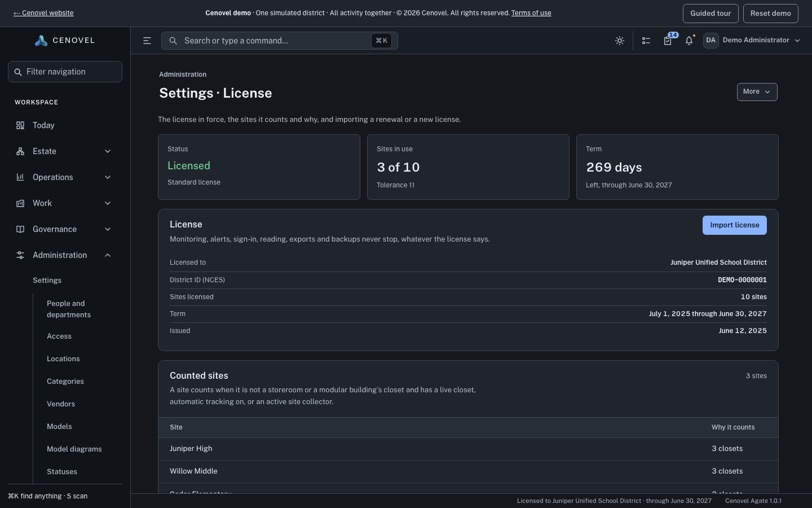Screen dimensions: 812x508
Task: Click the search magnifier in command bar
Action: [173, 41]
